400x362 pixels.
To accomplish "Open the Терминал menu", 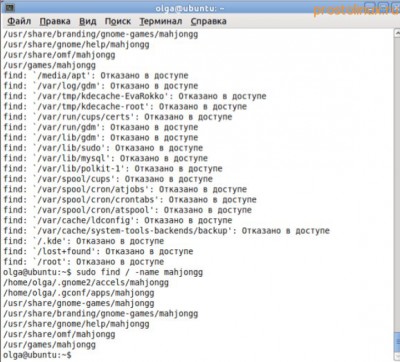I will (x=161, y=21).
